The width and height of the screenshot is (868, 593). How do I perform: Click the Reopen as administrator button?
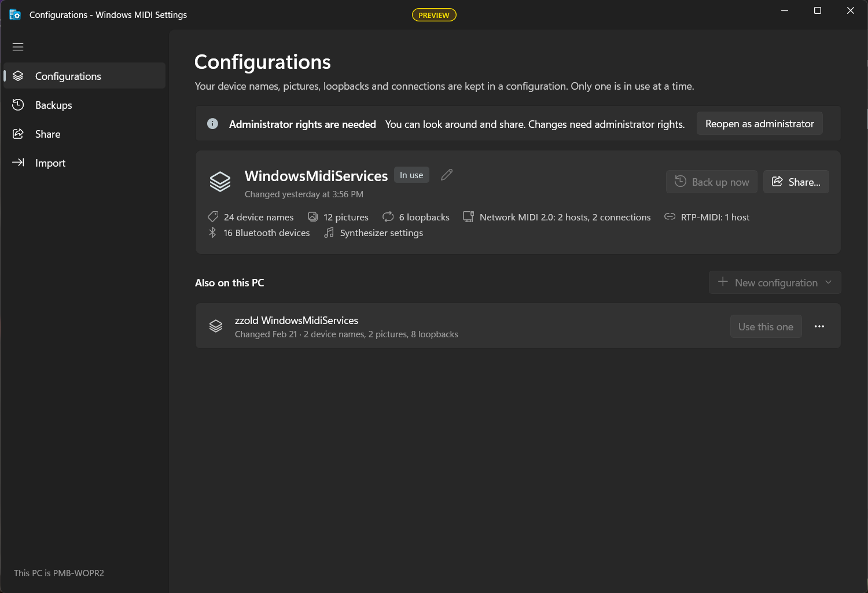(x=759, y=123)
